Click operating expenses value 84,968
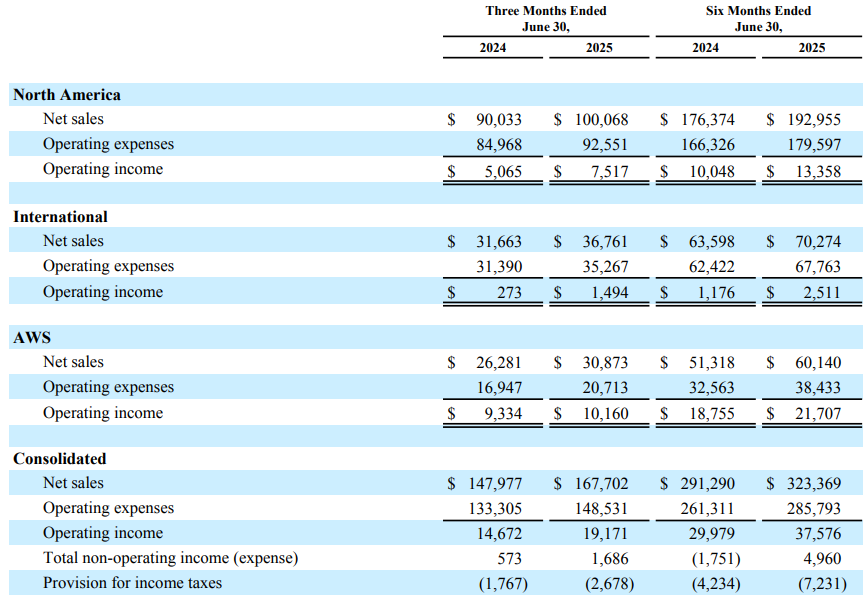This screenshot has width=868, height=596. (499, 144)
